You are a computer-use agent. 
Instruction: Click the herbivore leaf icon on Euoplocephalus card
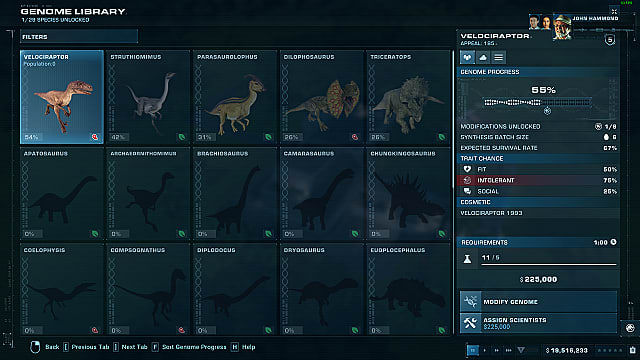point(442,330)
